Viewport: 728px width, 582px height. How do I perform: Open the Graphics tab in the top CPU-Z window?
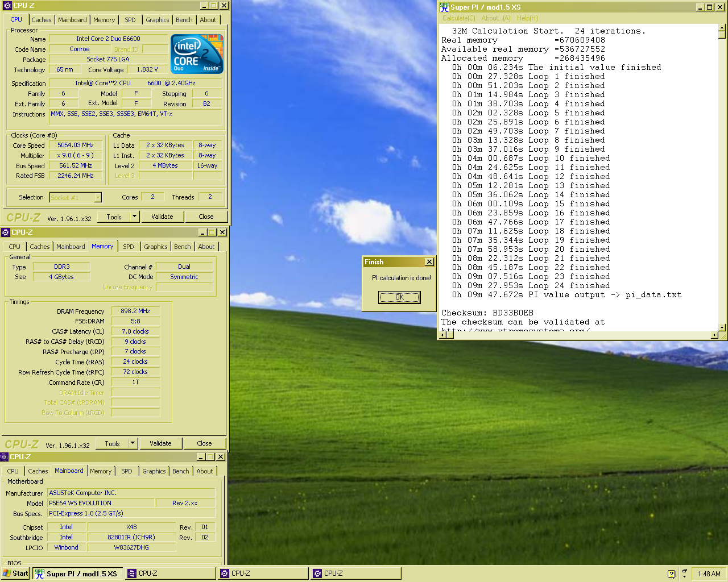(x=158, y=20)
